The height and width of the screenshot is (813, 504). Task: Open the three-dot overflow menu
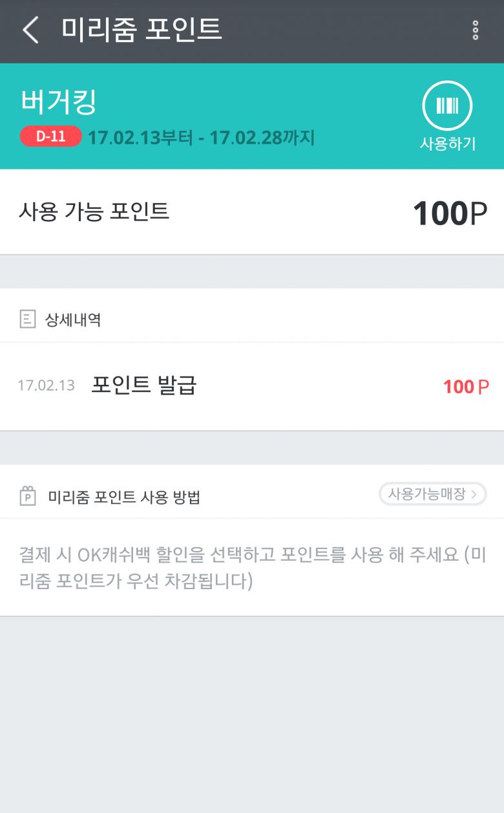[476, 30]
